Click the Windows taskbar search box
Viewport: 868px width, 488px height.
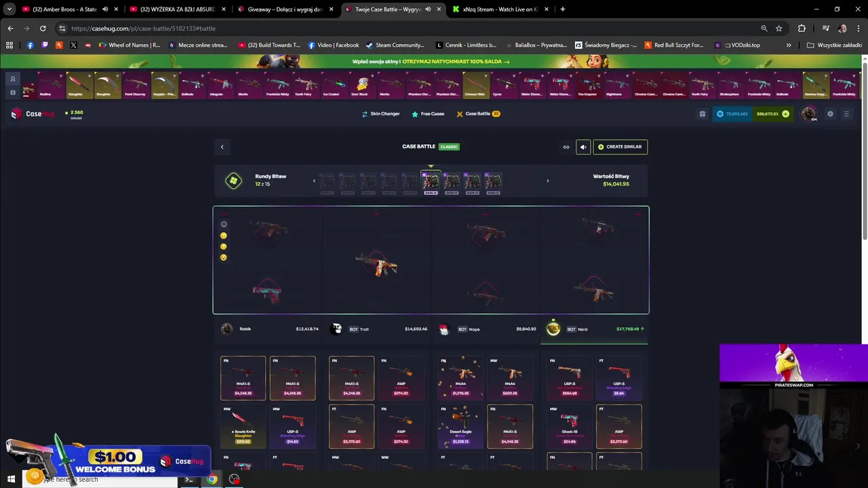pyautogui.click(x=100, y=479)
